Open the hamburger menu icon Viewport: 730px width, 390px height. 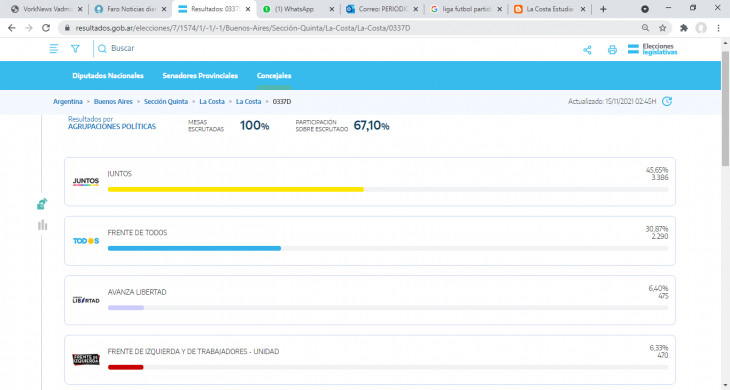point(54,48)
